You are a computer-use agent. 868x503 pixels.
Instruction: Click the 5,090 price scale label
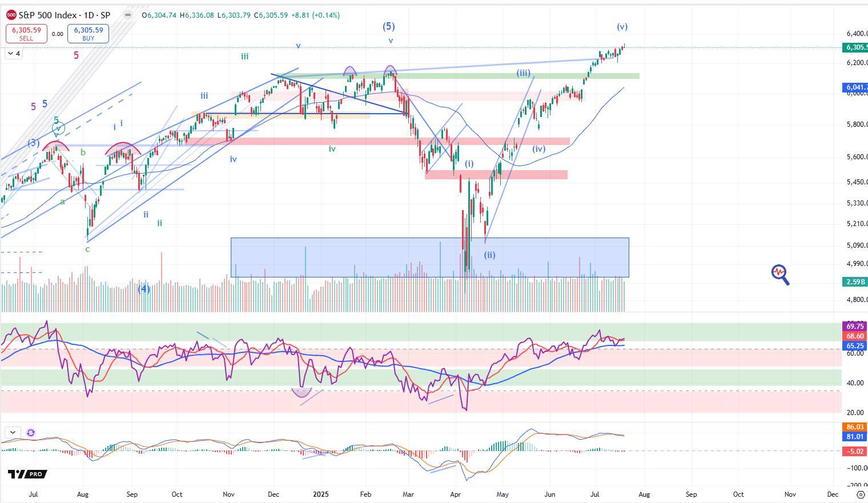click(856, 246)
